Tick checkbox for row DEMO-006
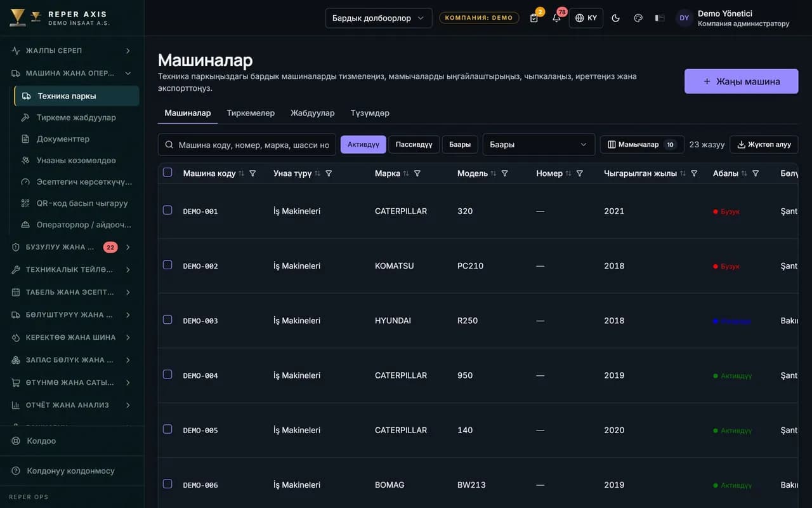812x508 pixels. click(167, 484)
